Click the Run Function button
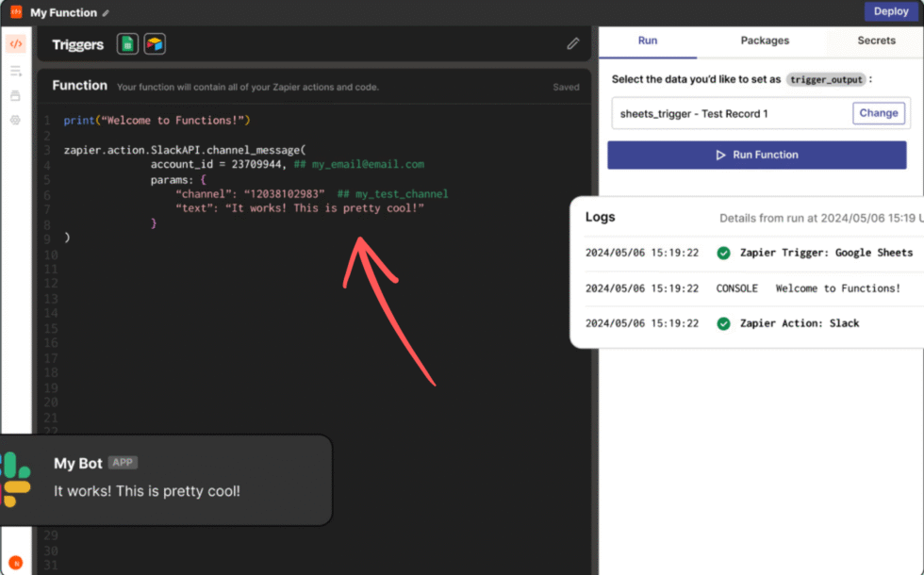The width and height of the screenshot is (924, 575). 756,155
